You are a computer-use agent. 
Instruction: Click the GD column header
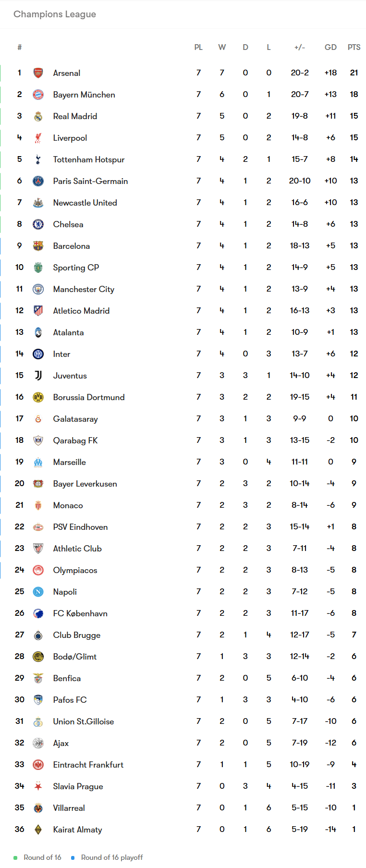[330, 47]
